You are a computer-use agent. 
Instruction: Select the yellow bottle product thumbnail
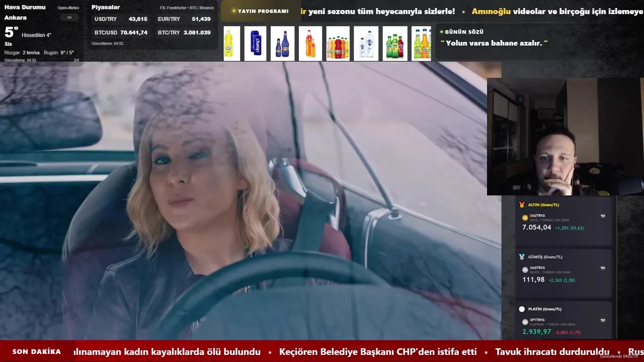tap(231, 44)
